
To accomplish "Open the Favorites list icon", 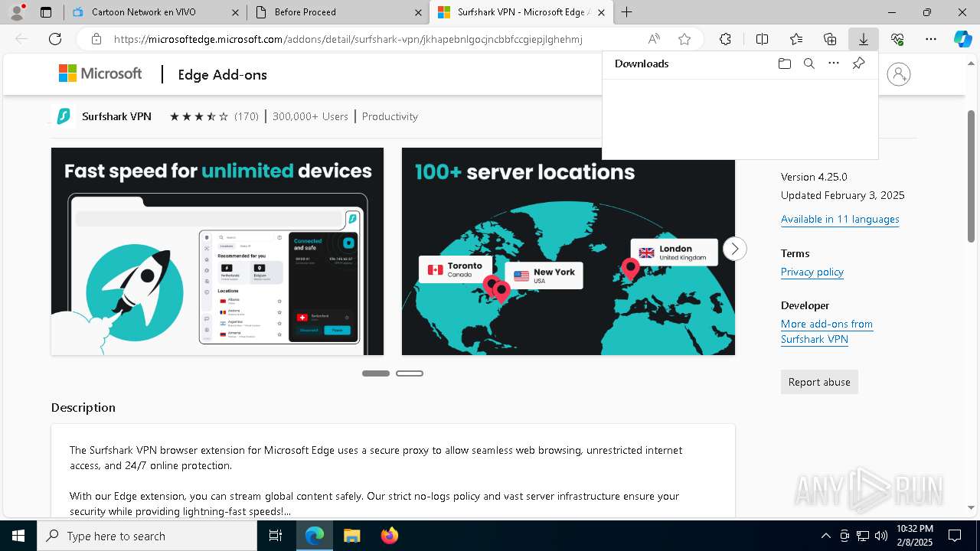I will point(796,39).
